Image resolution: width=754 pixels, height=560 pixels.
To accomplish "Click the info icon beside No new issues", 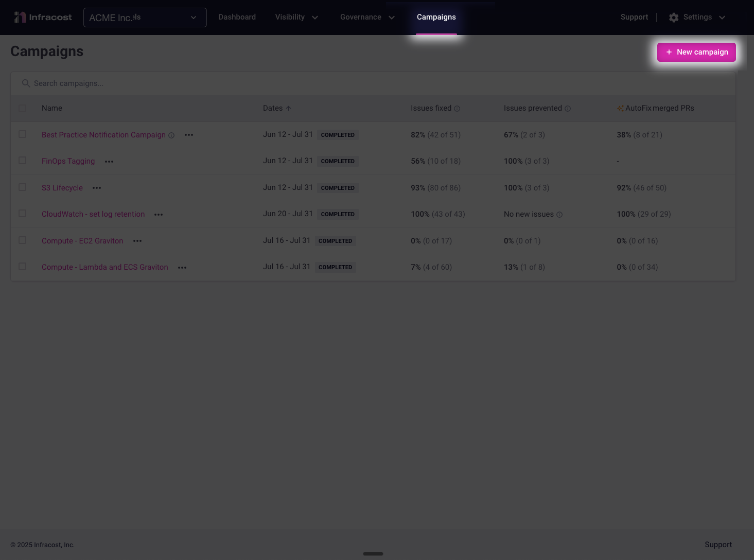I will pos(559,215).
